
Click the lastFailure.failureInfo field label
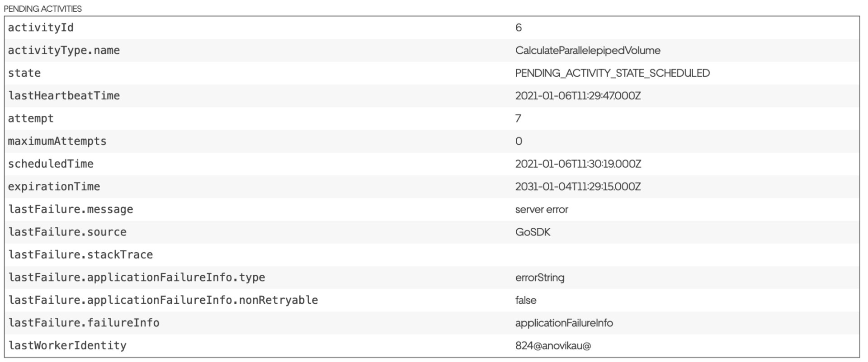(x=84, y=323)
